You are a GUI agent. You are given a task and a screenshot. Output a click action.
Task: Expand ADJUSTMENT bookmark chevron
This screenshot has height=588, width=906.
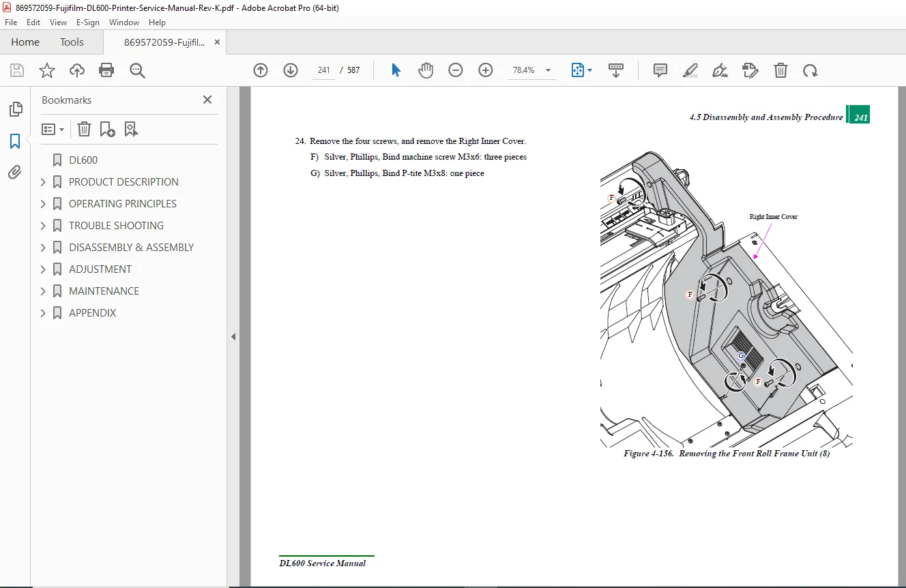click(x=43, y=269)
